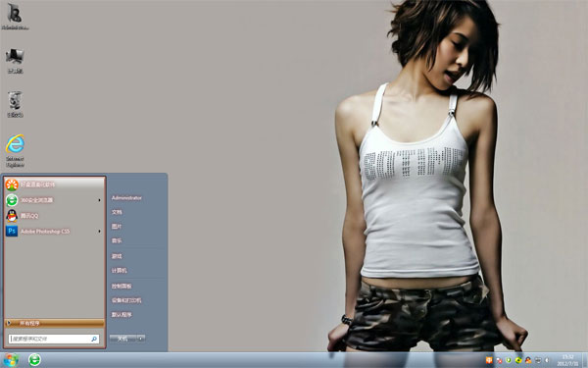Click the green shield tray icon
The height and width of the screenshot is (368, 588).
(x=509, y=360)
